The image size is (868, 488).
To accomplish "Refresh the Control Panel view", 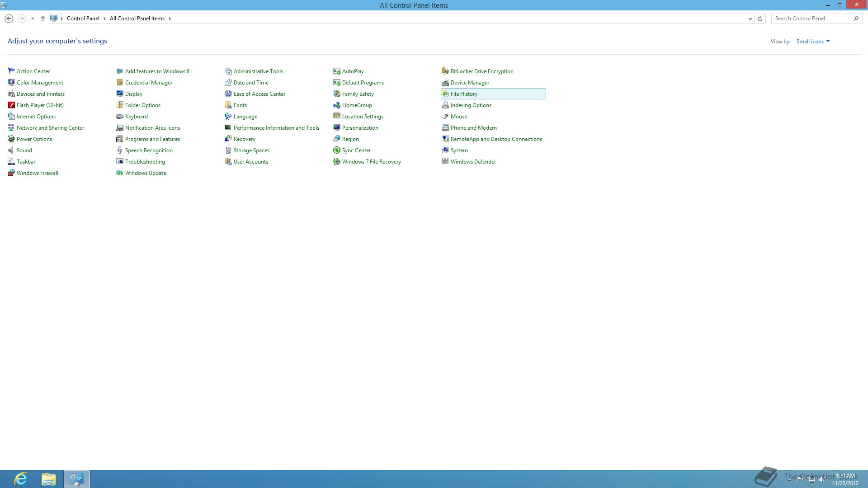I will point(760,19).
